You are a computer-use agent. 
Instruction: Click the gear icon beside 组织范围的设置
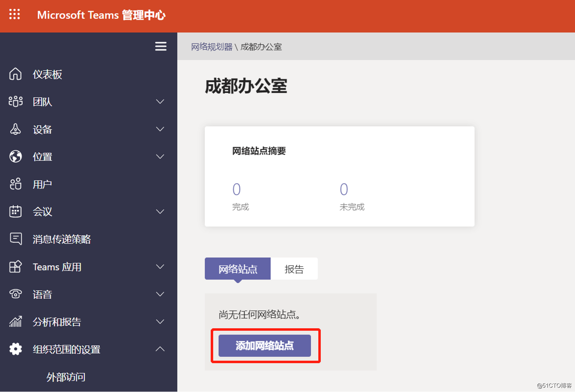(15, 349)
